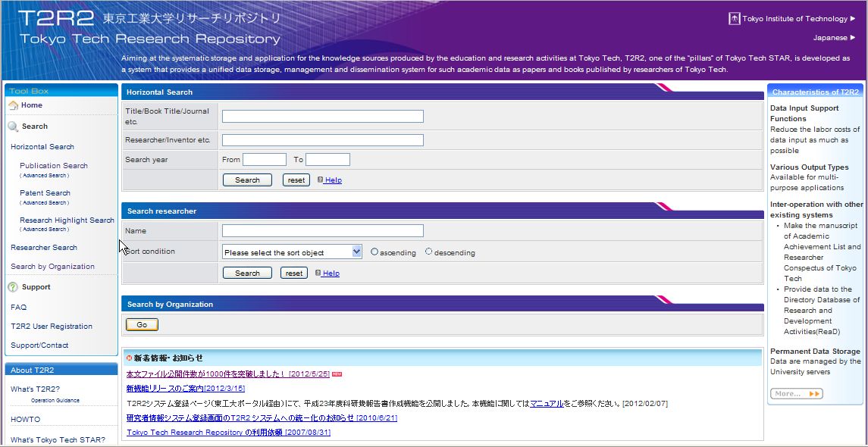Click the Search year To field
Screen dimensions: 868x447
click(x=327, y=160)
